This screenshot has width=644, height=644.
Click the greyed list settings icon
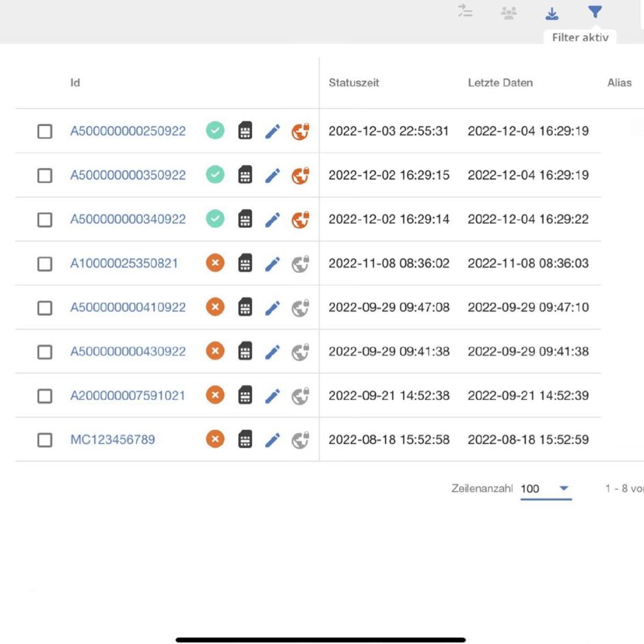[465, 11]
